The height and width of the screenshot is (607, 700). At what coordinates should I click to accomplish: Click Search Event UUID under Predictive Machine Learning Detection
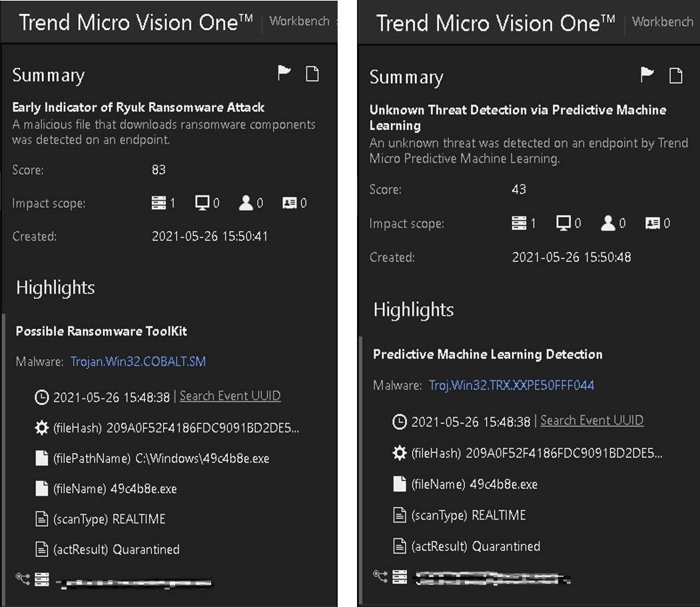click(x=591, y=420)
